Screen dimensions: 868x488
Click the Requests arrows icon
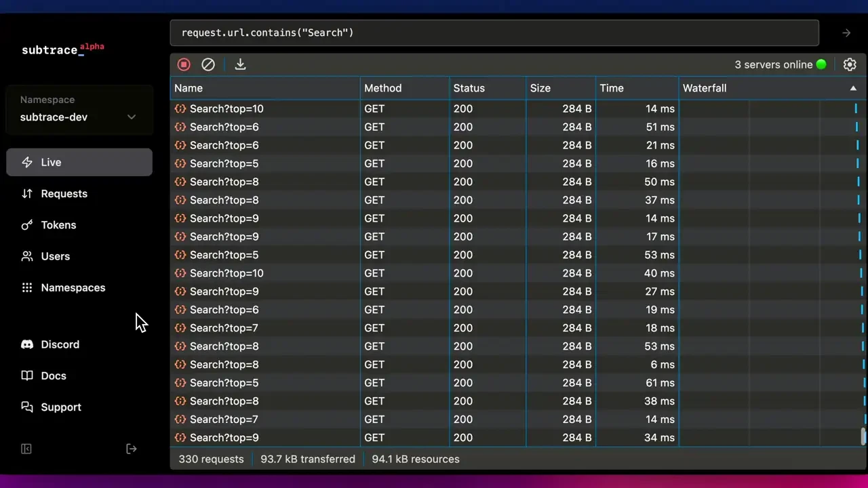coord(27,194)
